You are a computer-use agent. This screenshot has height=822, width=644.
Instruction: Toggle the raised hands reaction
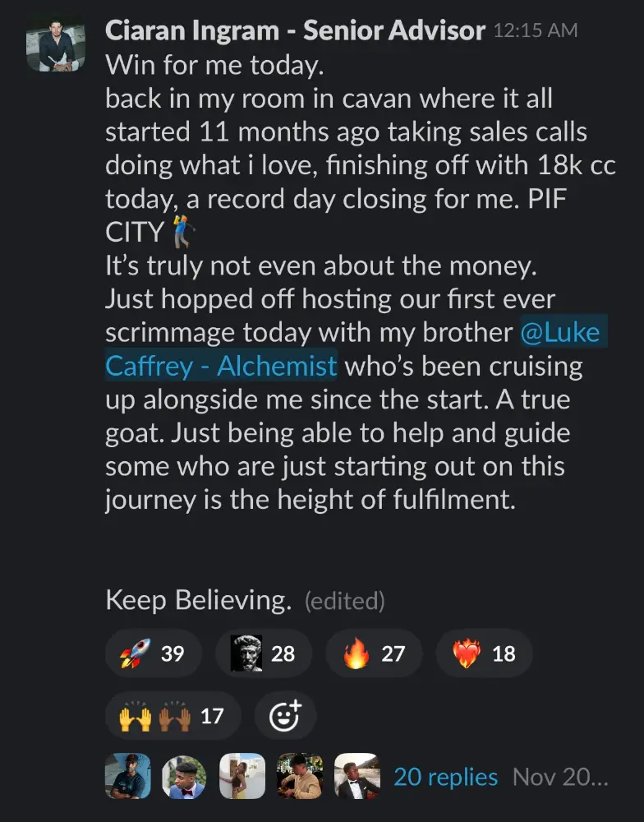173,716
